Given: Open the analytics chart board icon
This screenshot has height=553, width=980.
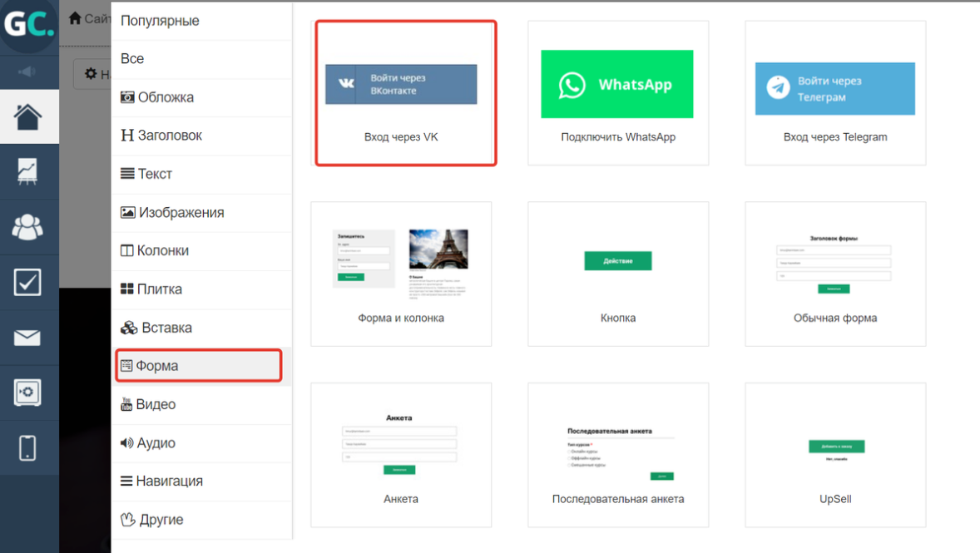Looking at the screenshot, I should [x=27, y=171].
